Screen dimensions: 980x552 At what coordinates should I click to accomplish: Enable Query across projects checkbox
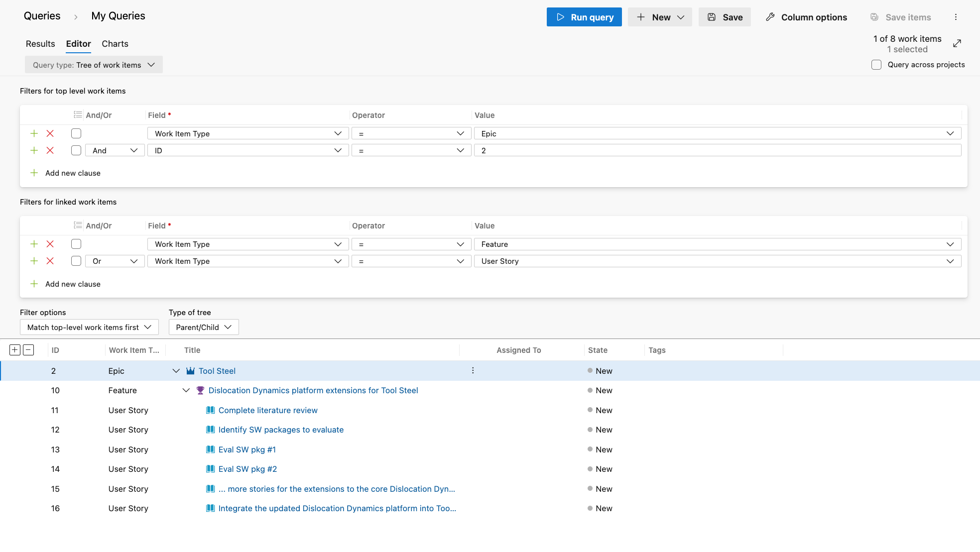pyautogui.click(x=876, y=65)
